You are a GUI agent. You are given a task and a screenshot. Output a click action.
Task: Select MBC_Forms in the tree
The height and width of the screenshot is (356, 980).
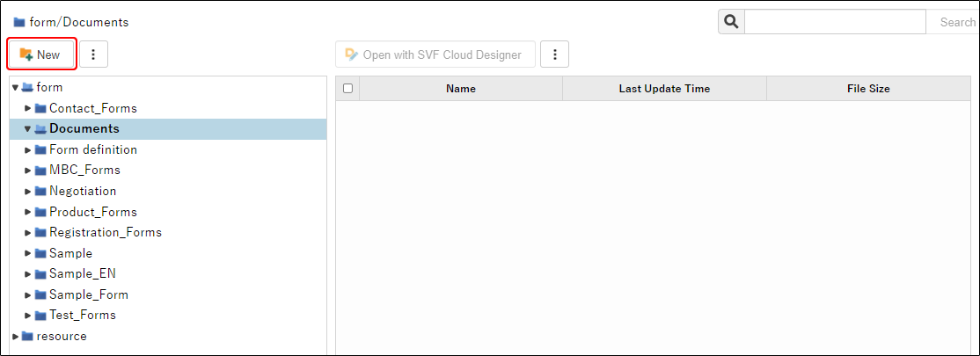coord(85,170)
